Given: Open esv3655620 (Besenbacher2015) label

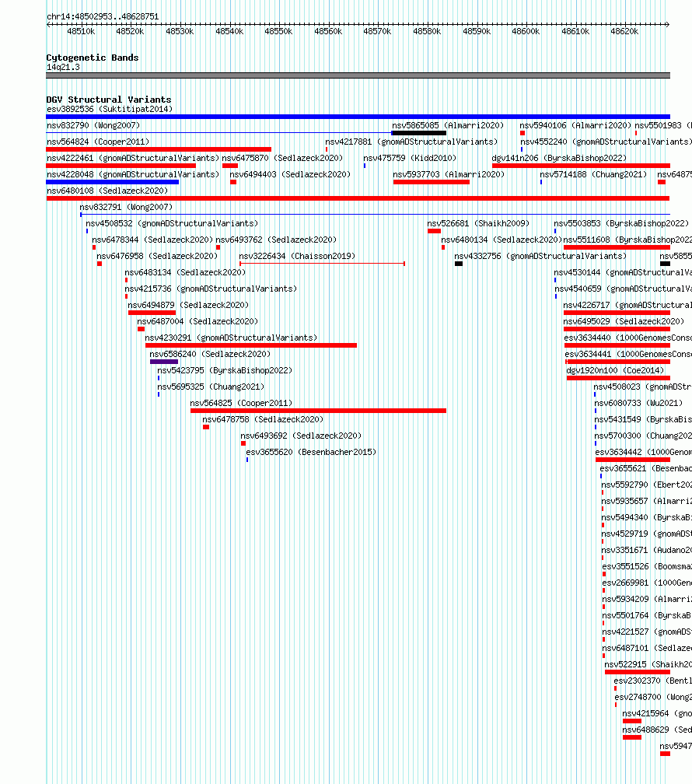Looking at the screenshot, I should [311, 452].
